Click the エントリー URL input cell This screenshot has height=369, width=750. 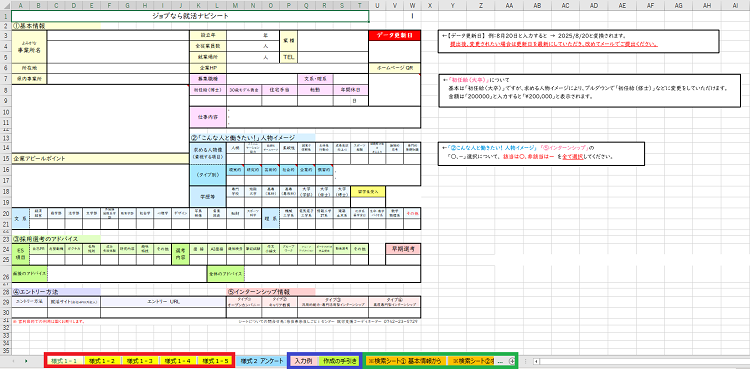click(x=163, y=313)
